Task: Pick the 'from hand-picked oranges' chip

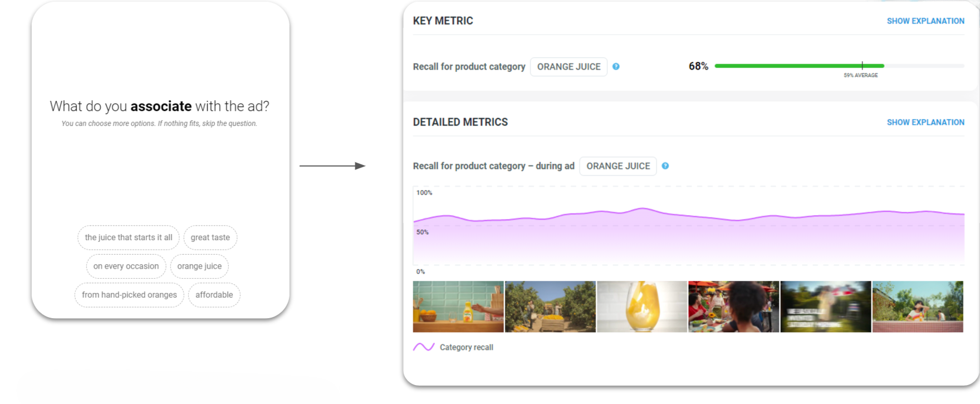Action: pos(129,295)
